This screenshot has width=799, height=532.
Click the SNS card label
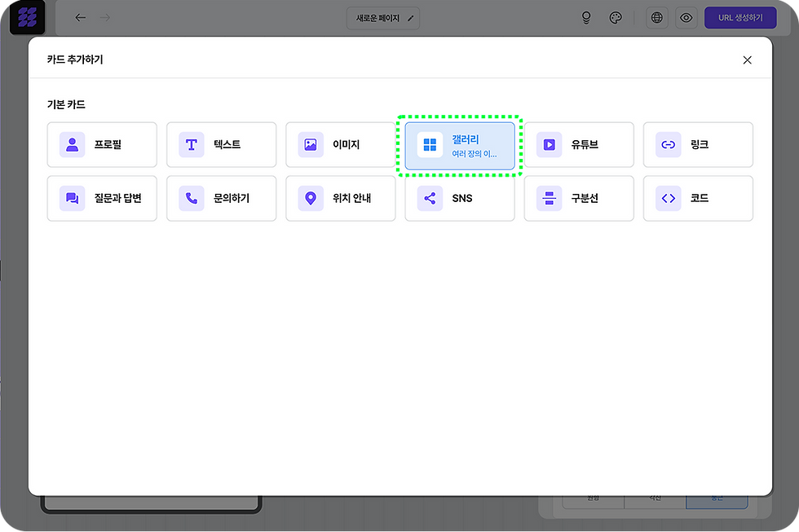[x=462, y=198]
